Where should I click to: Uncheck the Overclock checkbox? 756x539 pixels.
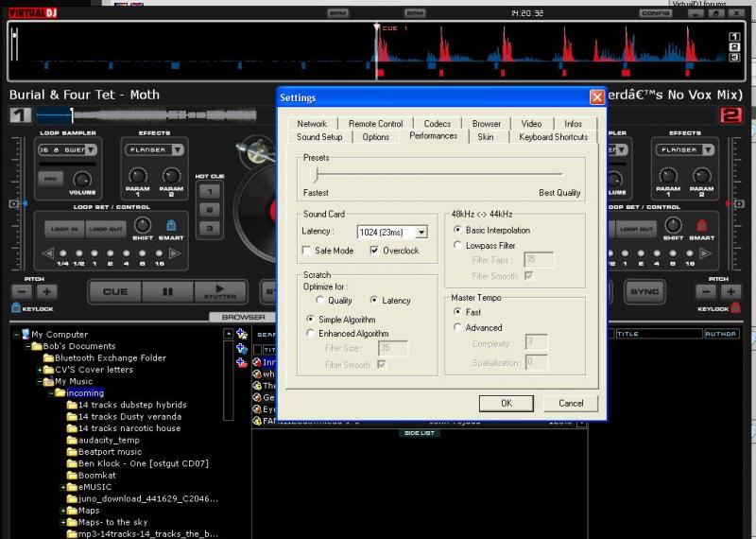tap(375, 251)
